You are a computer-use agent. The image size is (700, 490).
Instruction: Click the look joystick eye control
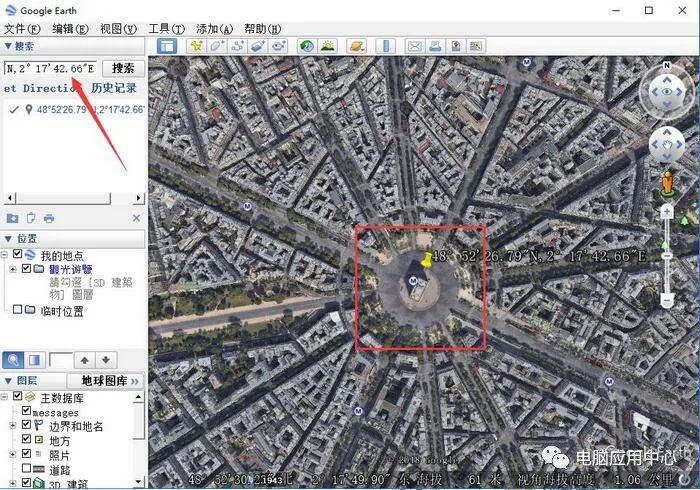[x=667, y=92]
